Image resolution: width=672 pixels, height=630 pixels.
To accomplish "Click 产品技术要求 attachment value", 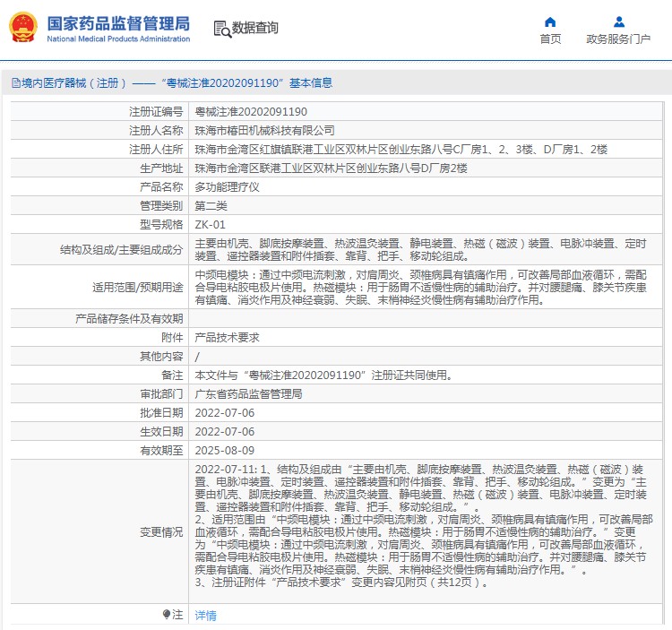I will 228,338.
